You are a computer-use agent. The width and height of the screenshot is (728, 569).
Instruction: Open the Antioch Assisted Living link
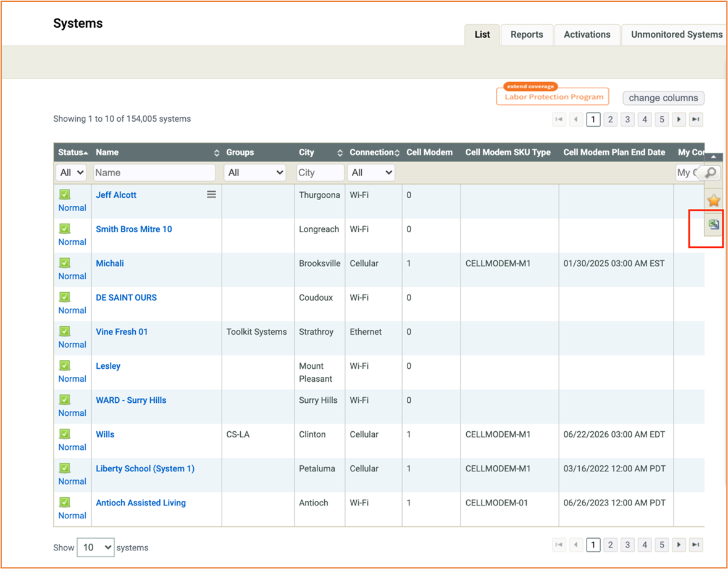point(141,503)
